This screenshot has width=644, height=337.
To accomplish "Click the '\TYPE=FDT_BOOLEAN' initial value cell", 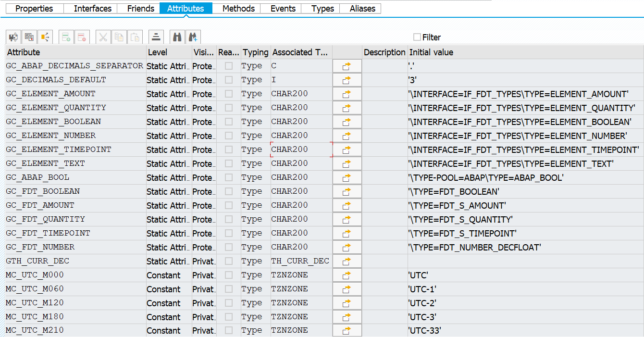I will [x=525, y=191].
